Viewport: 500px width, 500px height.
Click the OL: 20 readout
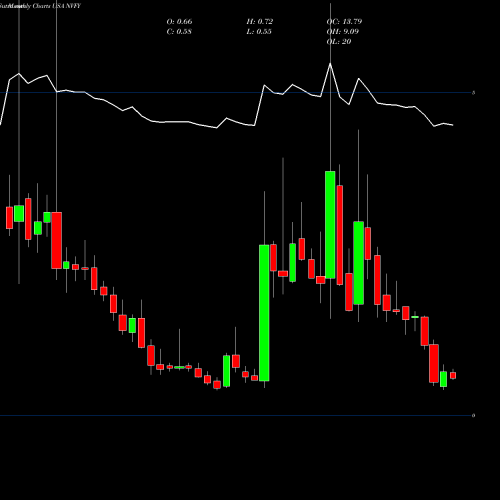(339, 42)
